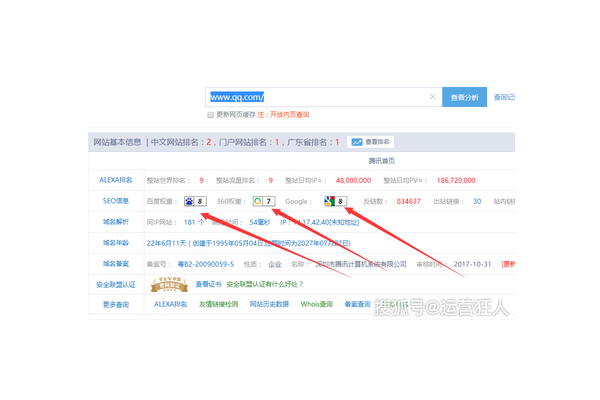
Task: Click the 更多查询 row header
Action: [x=116, y=305]
